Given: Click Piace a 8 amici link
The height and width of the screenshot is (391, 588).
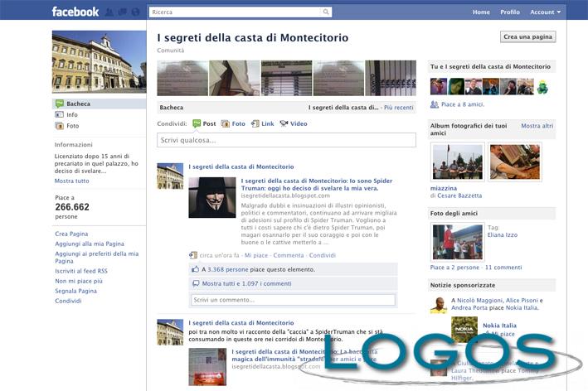Looking at the screenshot, I should [x=463, y=104].
